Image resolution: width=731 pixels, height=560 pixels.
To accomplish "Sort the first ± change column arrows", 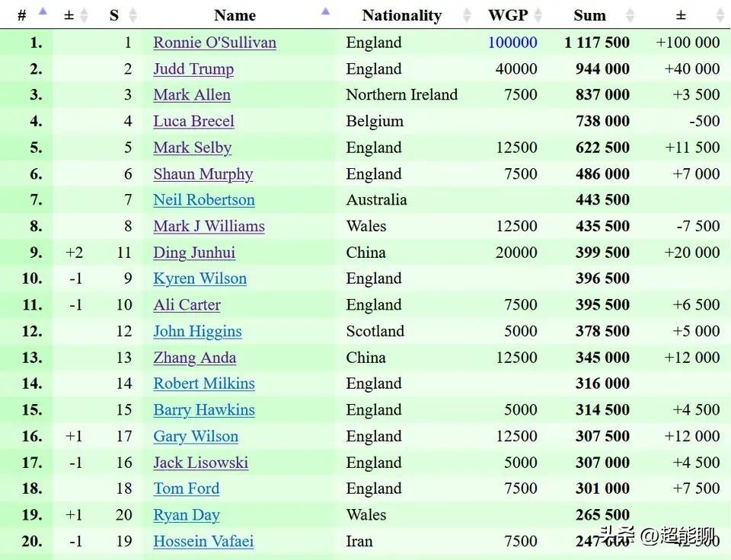I will coord(84,15).
